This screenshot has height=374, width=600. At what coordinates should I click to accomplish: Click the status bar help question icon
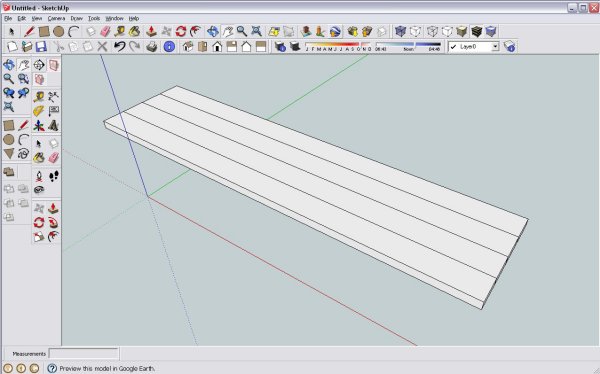tap(52, 368)
